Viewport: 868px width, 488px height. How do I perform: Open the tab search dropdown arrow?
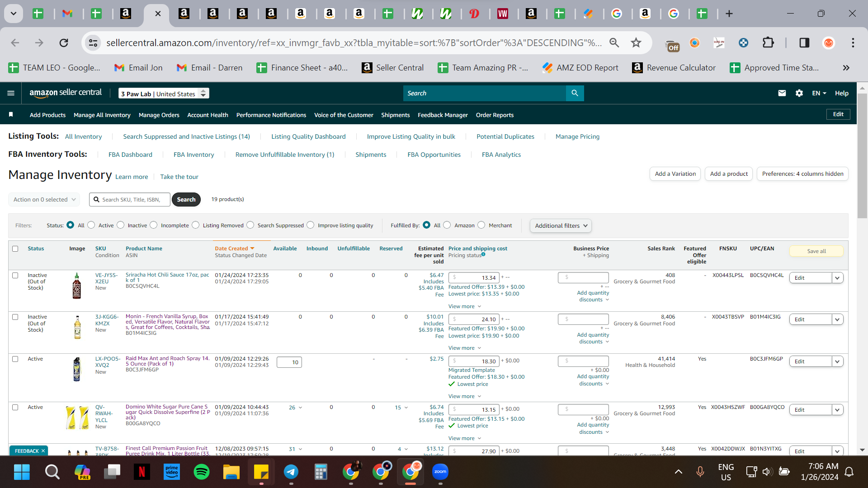(x=14, y=14)
